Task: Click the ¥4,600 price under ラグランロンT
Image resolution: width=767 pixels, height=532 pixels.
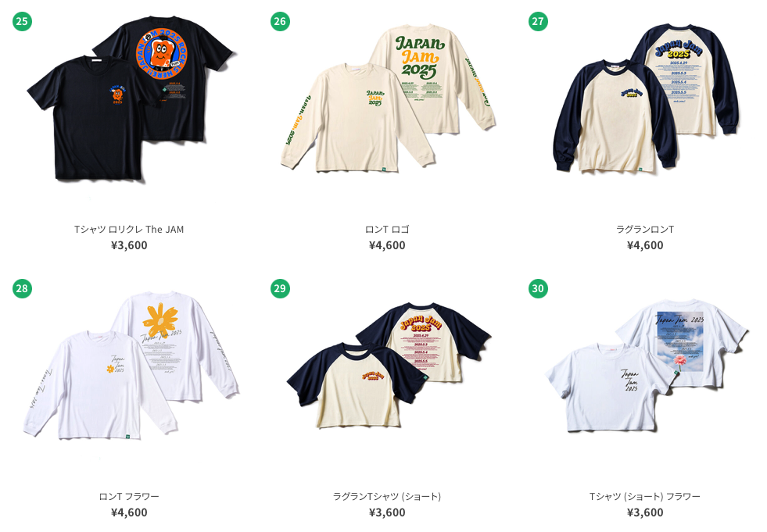Action: 645,245
